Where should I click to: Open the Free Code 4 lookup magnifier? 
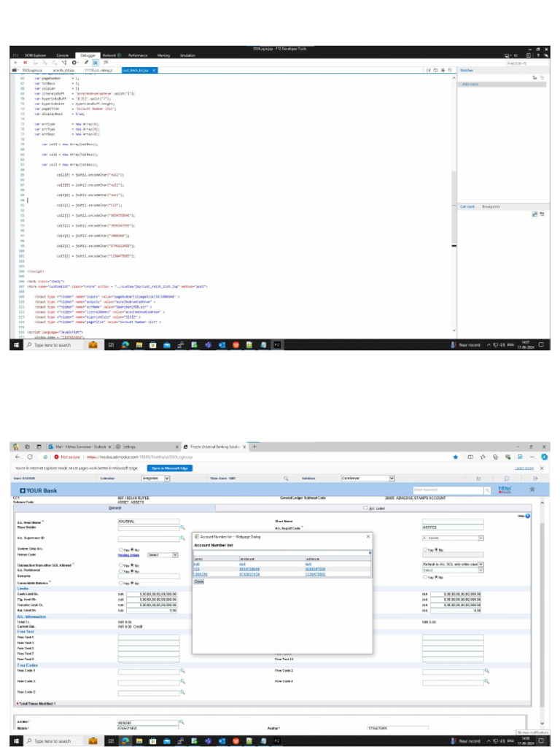[x=486, y=682]
